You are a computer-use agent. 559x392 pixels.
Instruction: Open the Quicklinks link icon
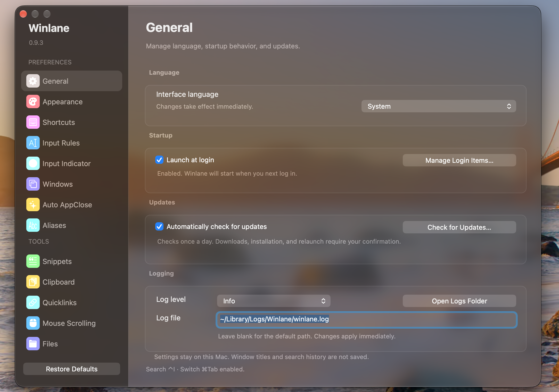pyautogui.click(x=33, y=303)
